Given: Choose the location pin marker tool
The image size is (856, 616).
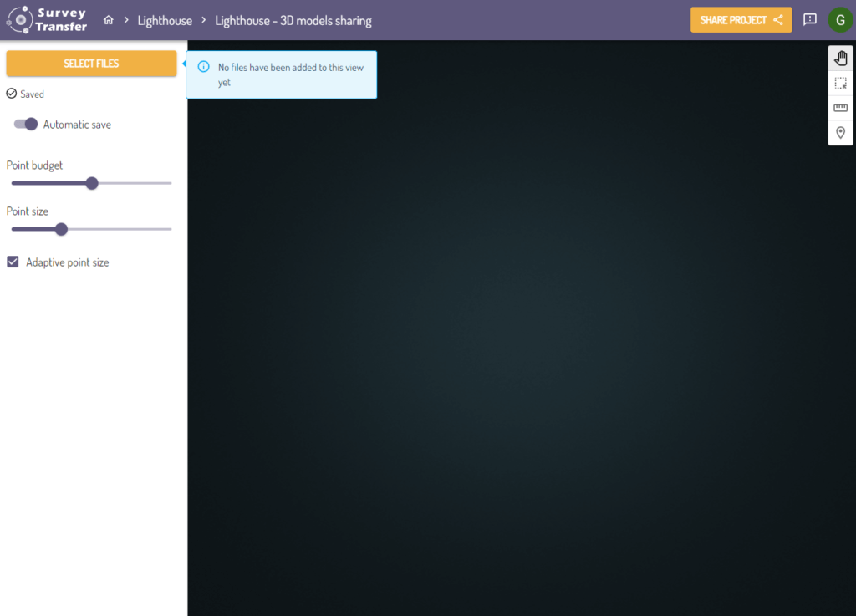Looking at the screenshot, I should click(x=840, y=133).
